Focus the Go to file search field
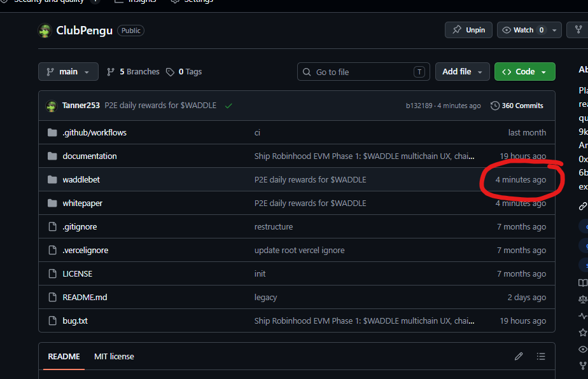The height and width of the screenshot is (379, 588). (x=363, y=72)
